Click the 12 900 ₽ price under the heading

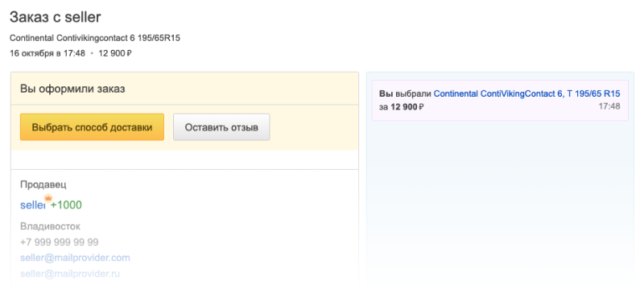(115, 53)
